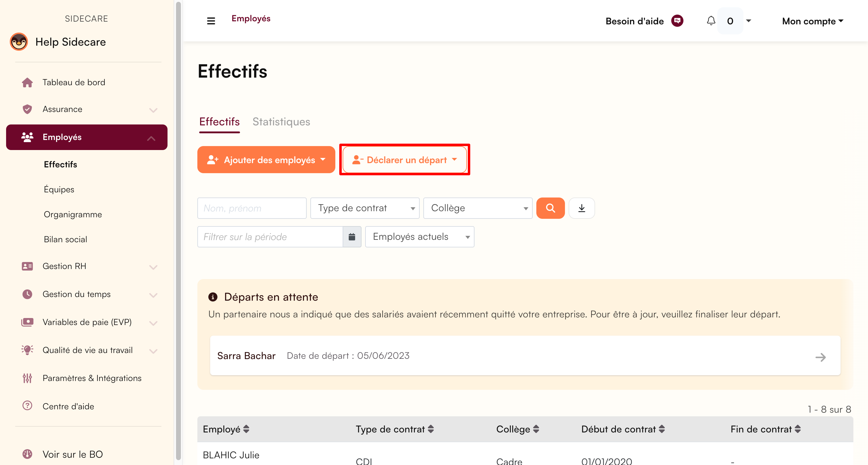Click the Help Sidecare penguin logo
The height and width of the screenshot is (465, 868).
tap(19, 42)
